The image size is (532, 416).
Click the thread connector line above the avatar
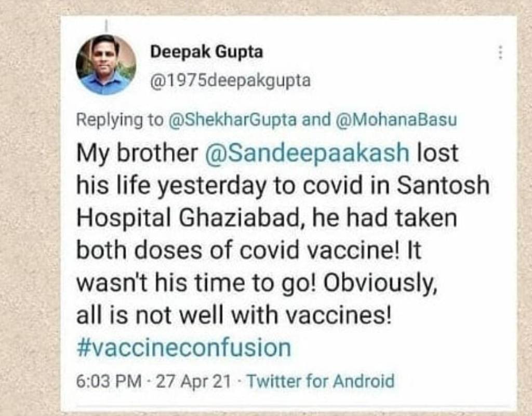(x=106, y=24)
